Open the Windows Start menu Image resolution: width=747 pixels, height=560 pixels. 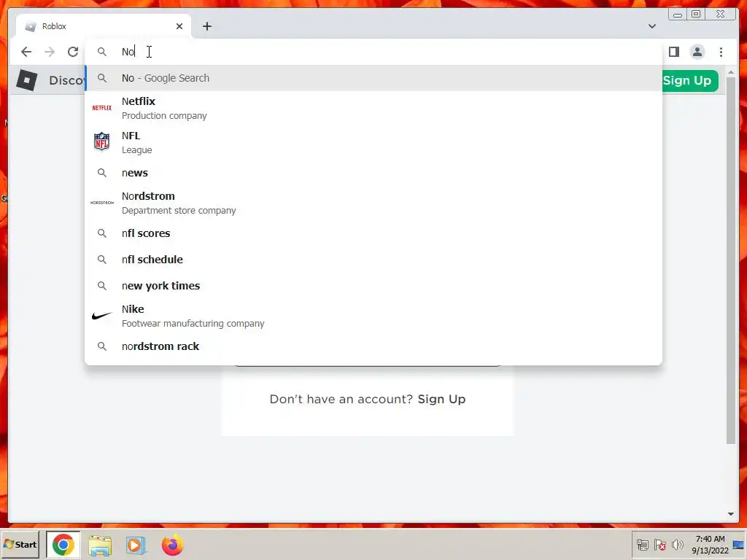tap(20, 544)
